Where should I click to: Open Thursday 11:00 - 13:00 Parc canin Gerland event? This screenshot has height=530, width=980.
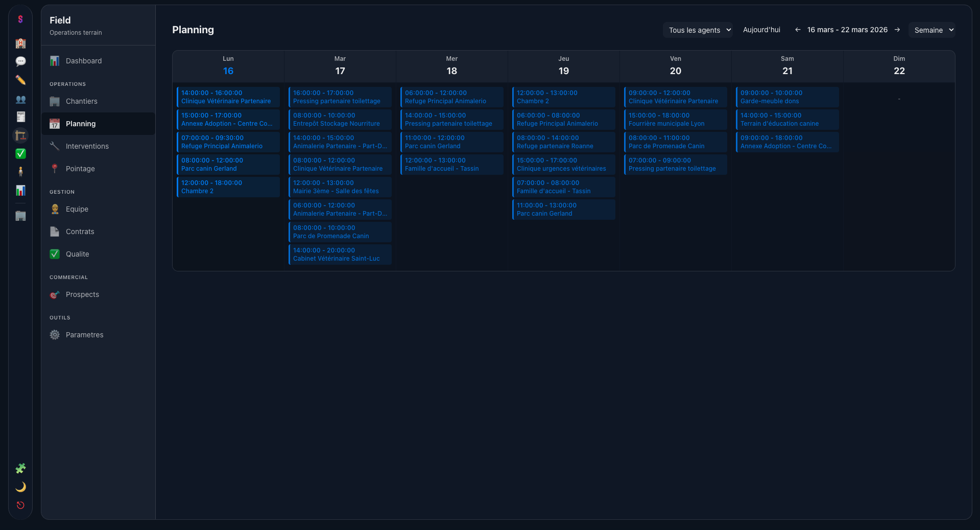point(564,210)
